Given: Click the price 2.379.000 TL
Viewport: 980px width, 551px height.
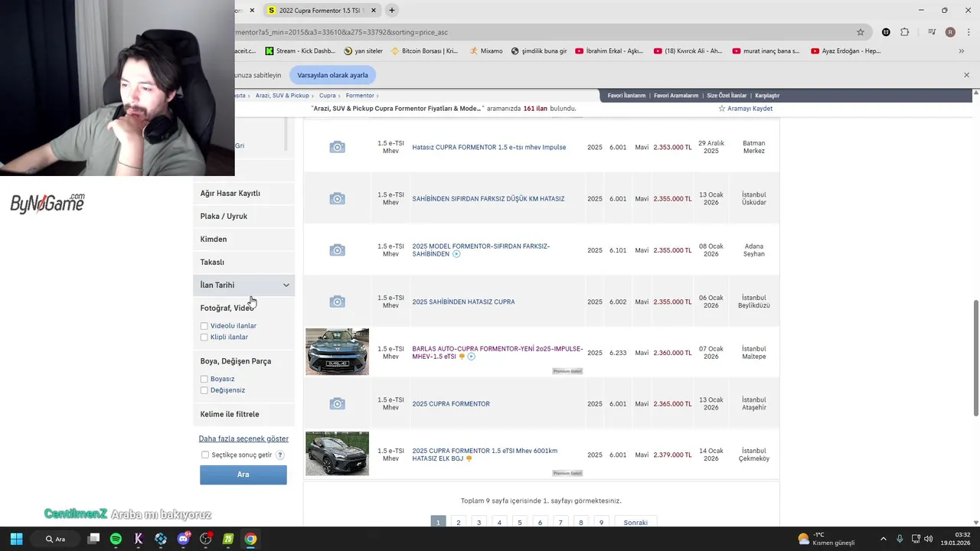Looking at the screenshot, I should [x=673, y=455].
